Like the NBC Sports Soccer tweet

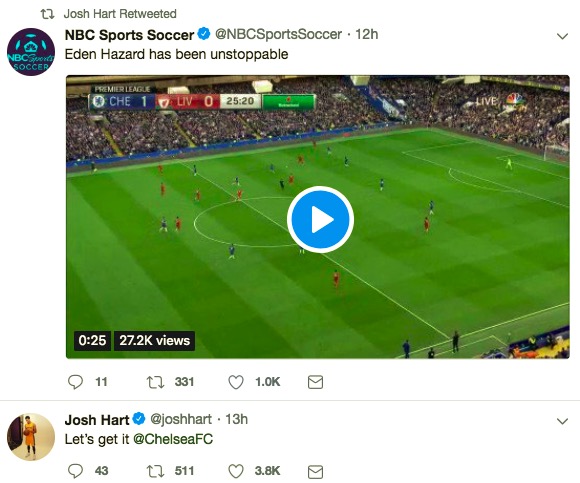click(236, 382)
